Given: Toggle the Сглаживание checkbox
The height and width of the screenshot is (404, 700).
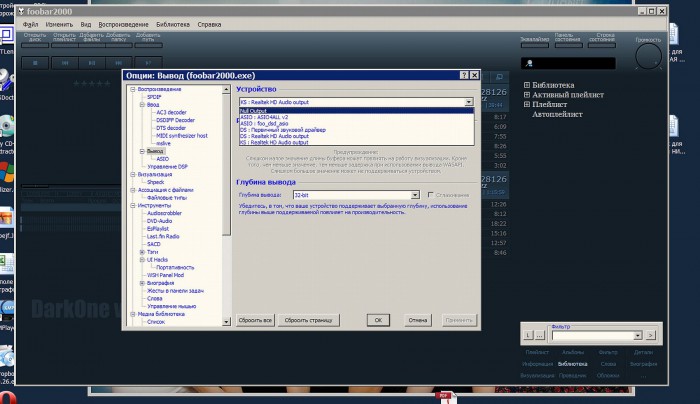Looking at the screenshot, I should pyautogui.click(x=431, y=195).
